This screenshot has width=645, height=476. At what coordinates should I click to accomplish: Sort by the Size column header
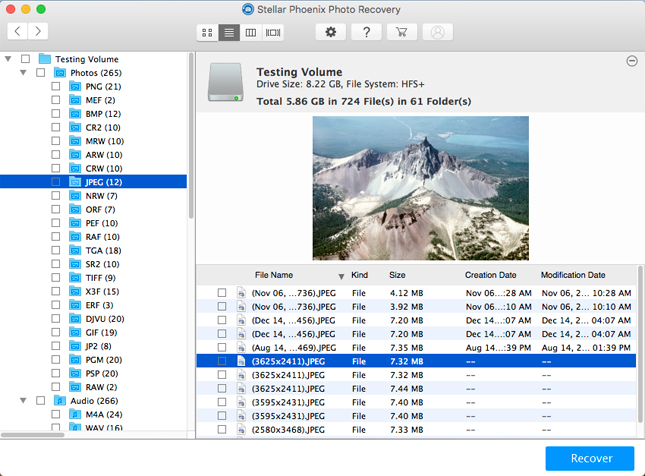[397, 275]
